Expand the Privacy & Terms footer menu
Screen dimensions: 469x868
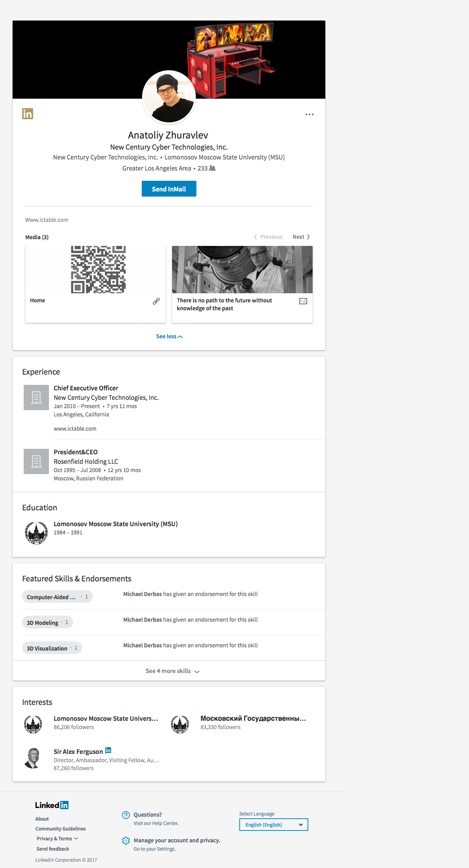click(57, 839)
